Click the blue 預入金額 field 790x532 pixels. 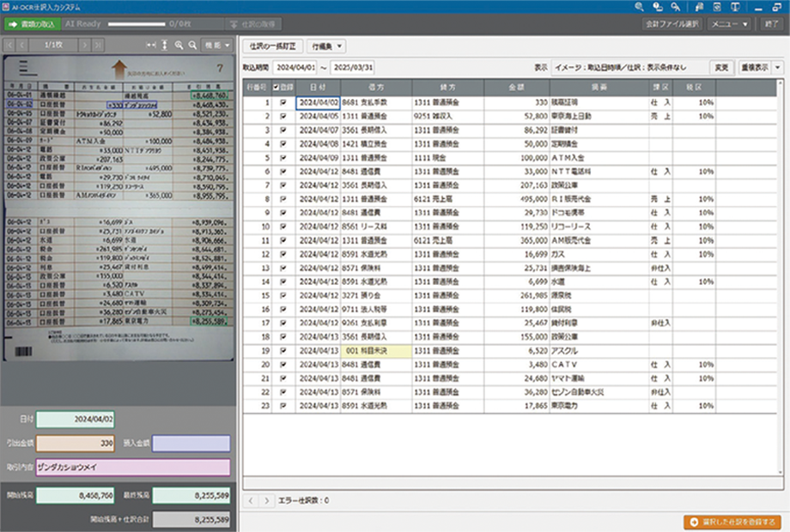[x=191, y=444]
